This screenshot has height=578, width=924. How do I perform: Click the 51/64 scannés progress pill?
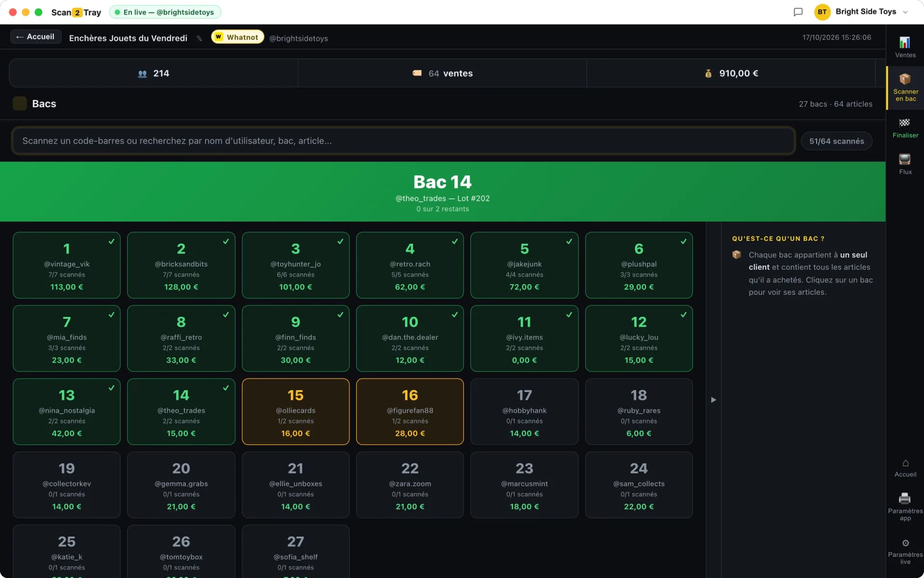pos(836,141)
